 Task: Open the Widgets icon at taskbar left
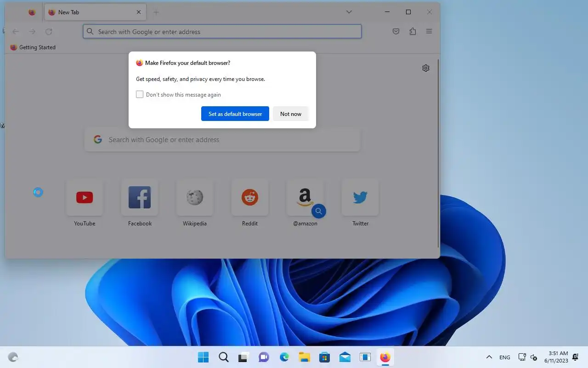(x=13, y=357)
